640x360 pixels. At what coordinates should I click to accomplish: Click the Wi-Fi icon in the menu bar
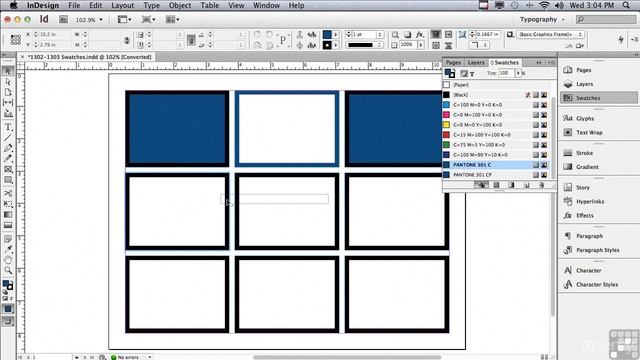[544, 5]
